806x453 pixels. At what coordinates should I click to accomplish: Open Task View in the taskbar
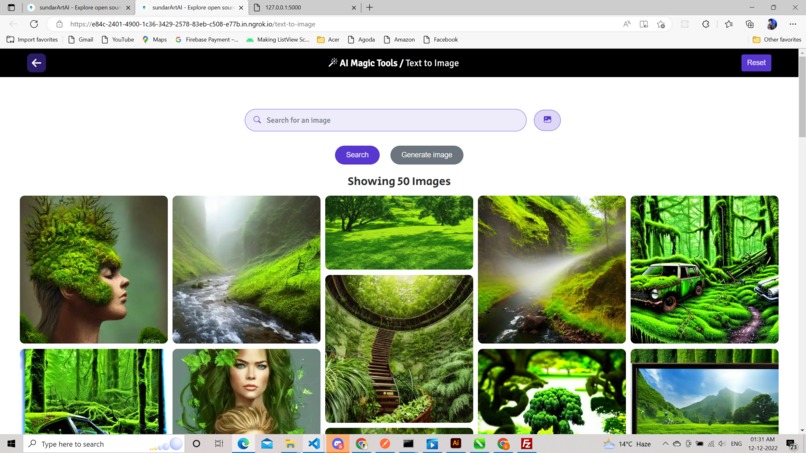(219, 443)
